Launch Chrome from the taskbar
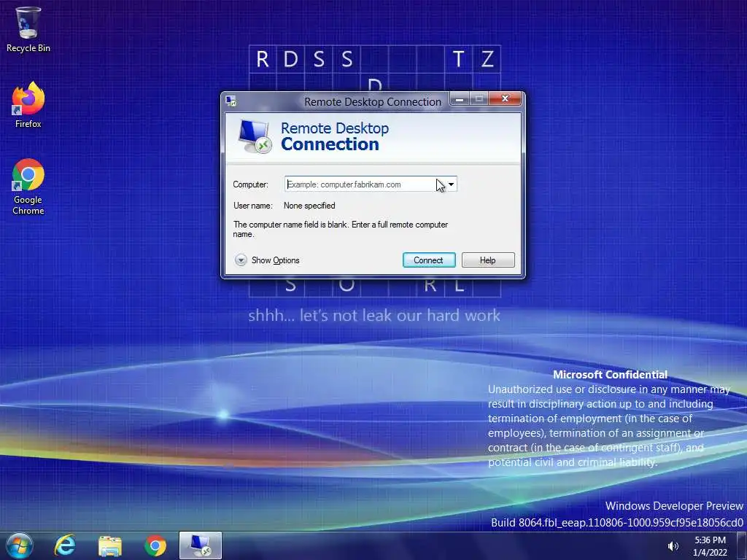 (155, 545)
